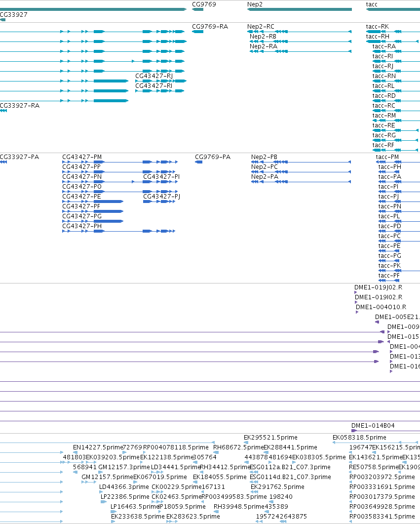Click the tacc gene label
Screen dimensions: 420x524
point(372,4)
